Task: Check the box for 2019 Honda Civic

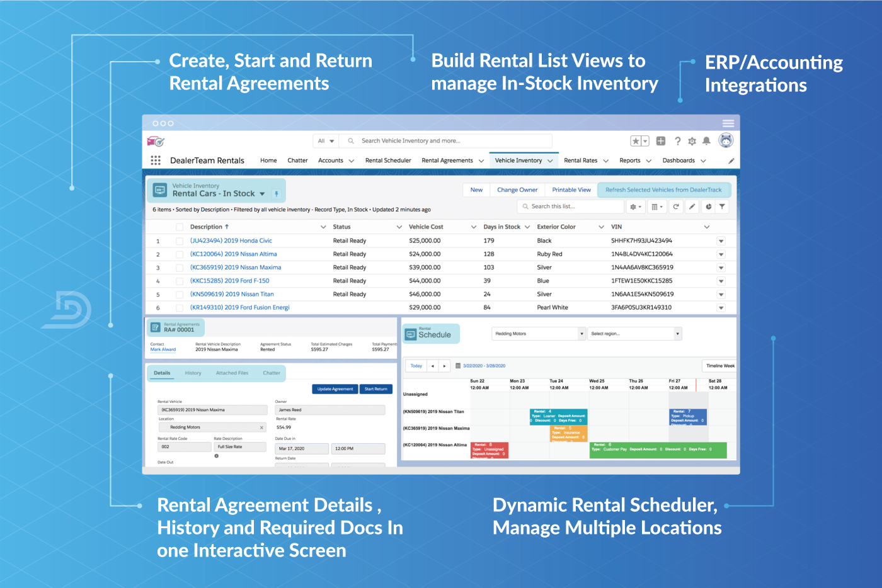Action: click(180, 241)
